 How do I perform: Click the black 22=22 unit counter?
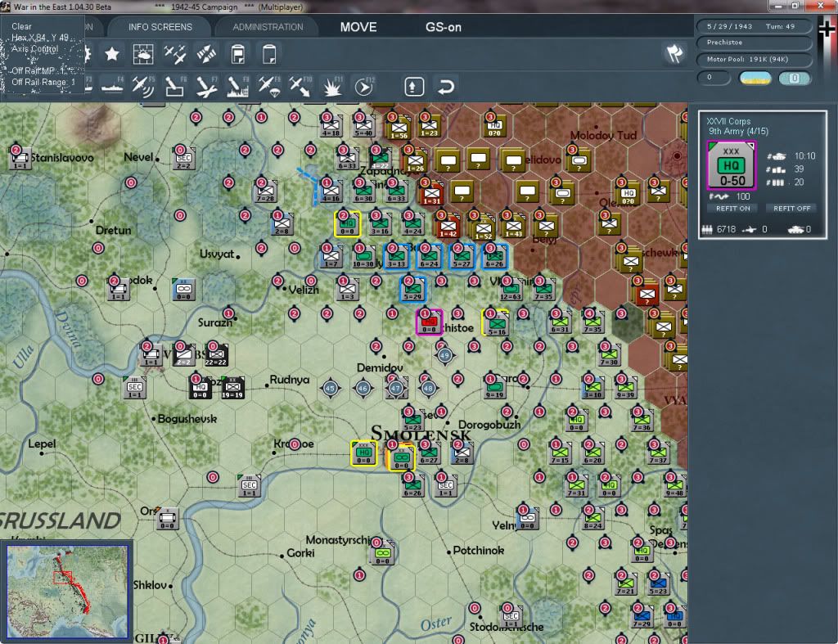coord(216,355)
